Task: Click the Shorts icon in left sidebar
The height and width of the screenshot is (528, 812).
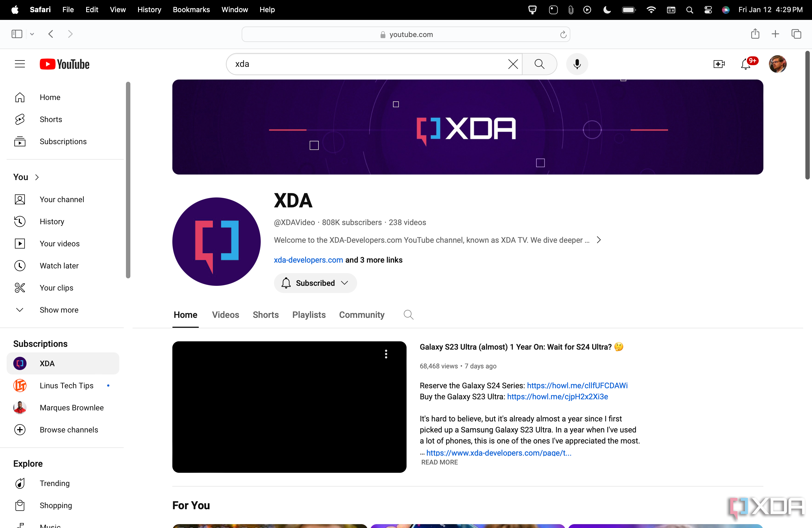Action: [20, 120]
